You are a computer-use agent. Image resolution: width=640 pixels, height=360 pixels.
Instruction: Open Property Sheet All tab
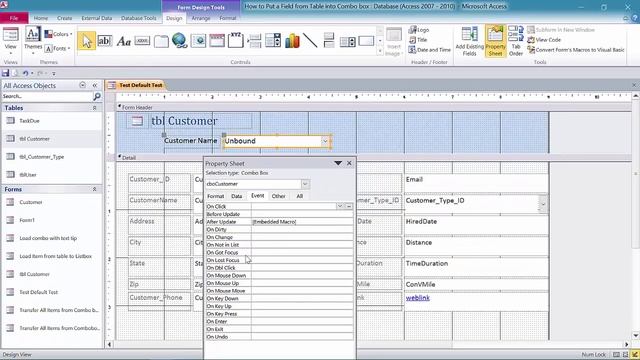(x=300, y=196)
